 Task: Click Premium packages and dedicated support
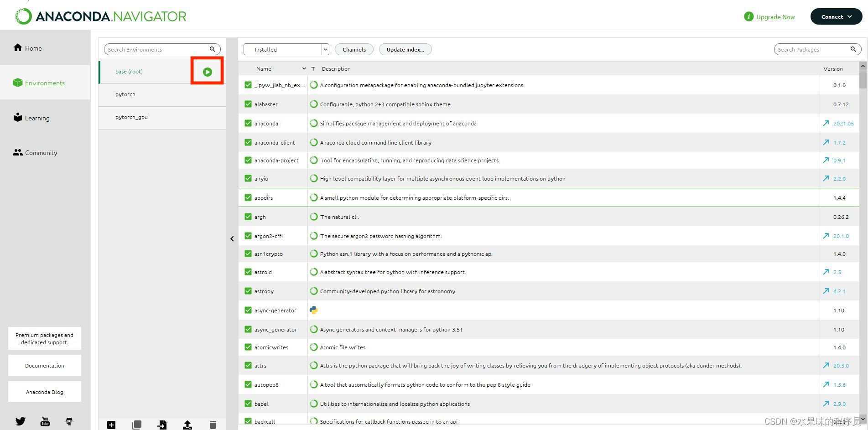point(45,338)
